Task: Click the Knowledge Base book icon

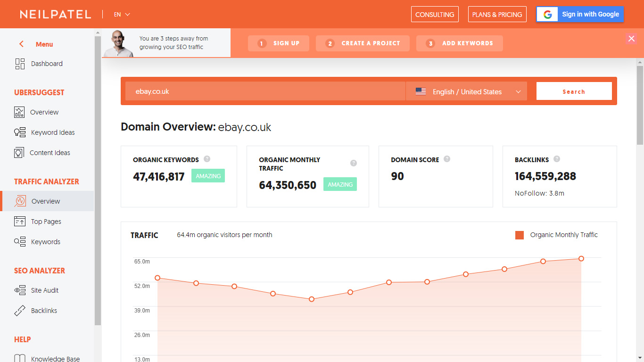Action: 20,359
